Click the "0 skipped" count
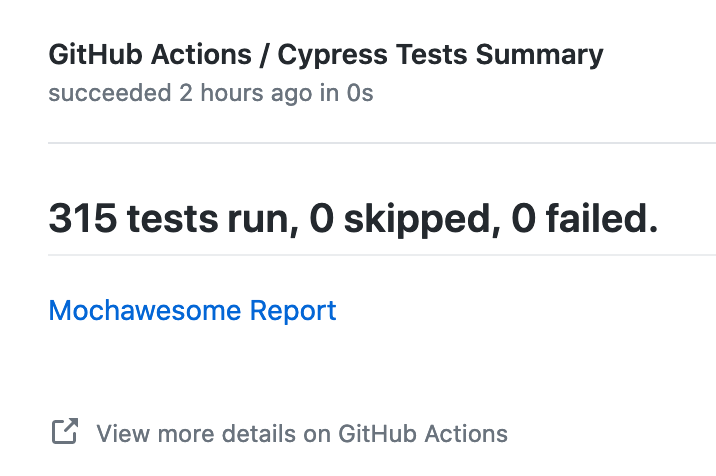Image resolution: width=716 pixels, height=476 pixels. (x=401, y=218)
